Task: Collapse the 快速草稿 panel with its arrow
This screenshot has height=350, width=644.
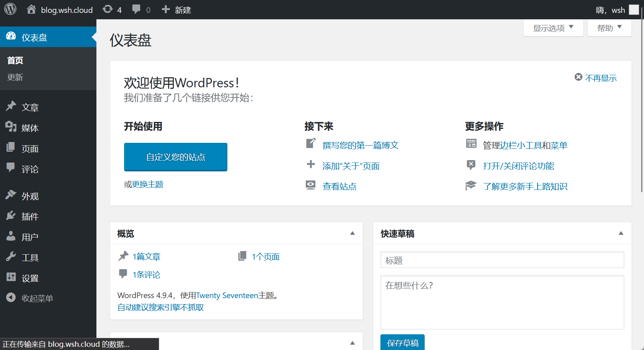Action: 621,233
